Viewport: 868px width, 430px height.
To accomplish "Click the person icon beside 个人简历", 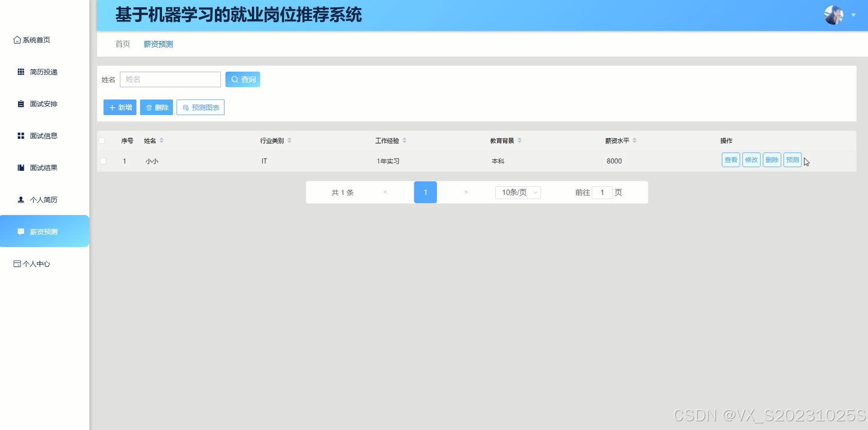I will coord(21,200).
